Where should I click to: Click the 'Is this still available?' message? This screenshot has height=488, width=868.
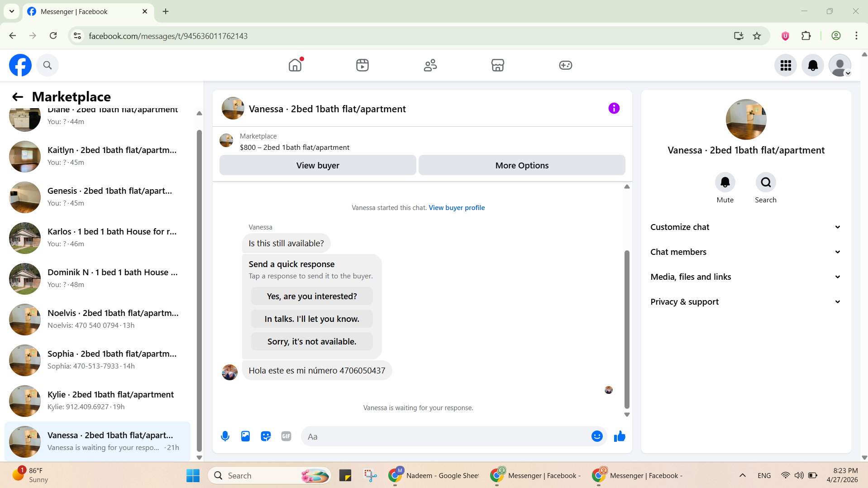286,244
